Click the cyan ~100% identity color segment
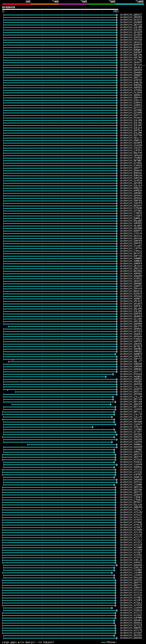 pyautogui.click(x=130, y=4)
